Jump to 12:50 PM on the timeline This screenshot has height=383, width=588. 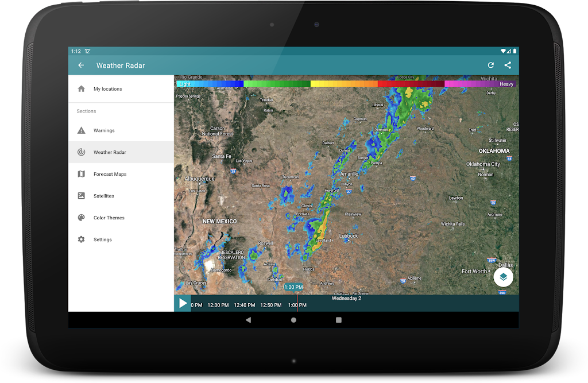[x=271, y=305]
